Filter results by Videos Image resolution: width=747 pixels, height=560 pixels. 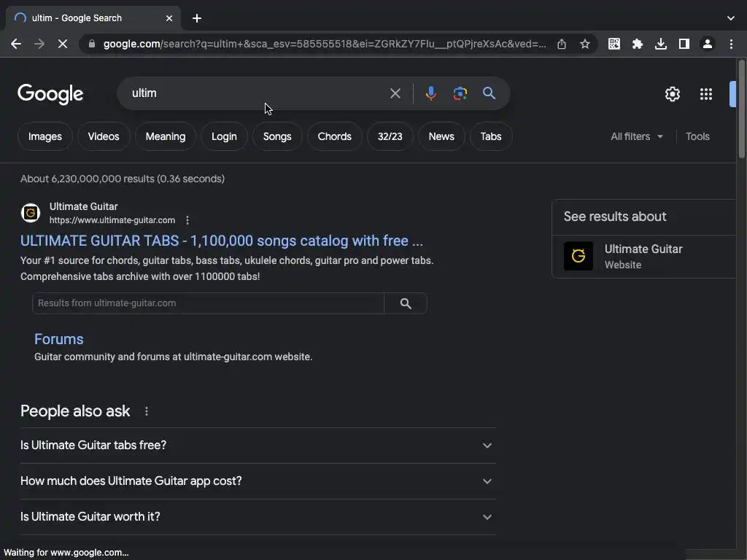click(x=104, y=136)
